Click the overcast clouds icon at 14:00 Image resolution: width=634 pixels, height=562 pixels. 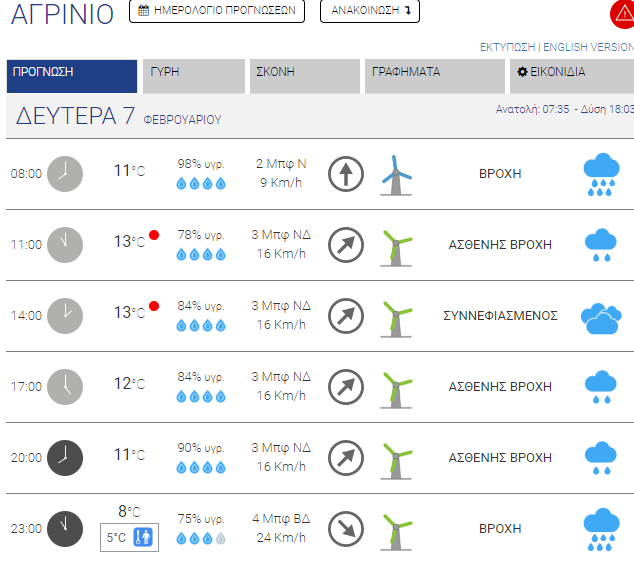click(x=601, y=319)
